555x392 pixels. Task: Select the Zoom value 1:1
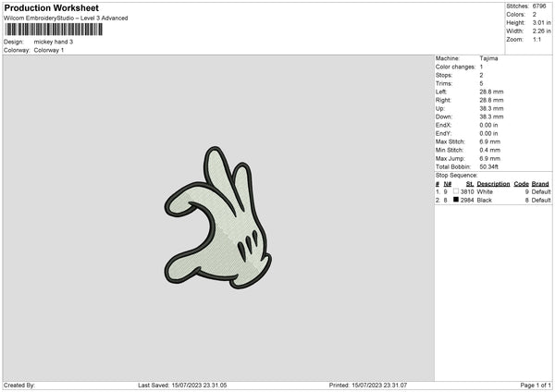click(536, 40)
